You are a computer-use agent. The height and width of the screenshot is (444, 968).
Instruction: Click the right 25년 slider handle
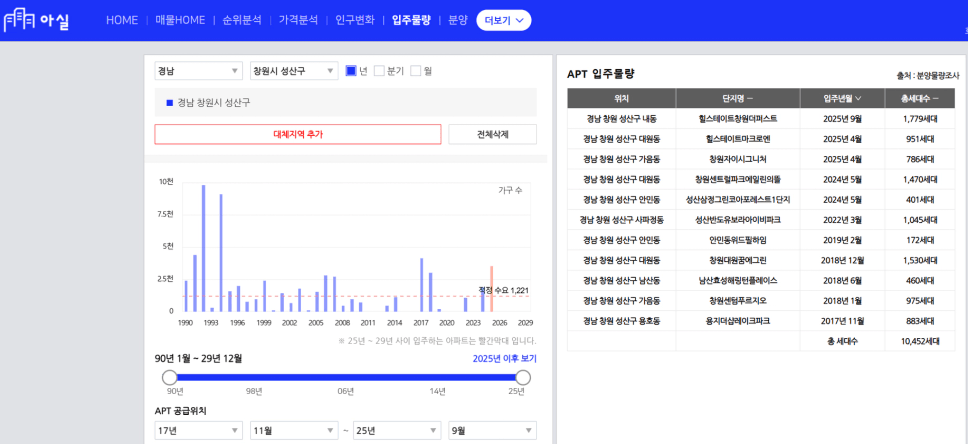523,377
